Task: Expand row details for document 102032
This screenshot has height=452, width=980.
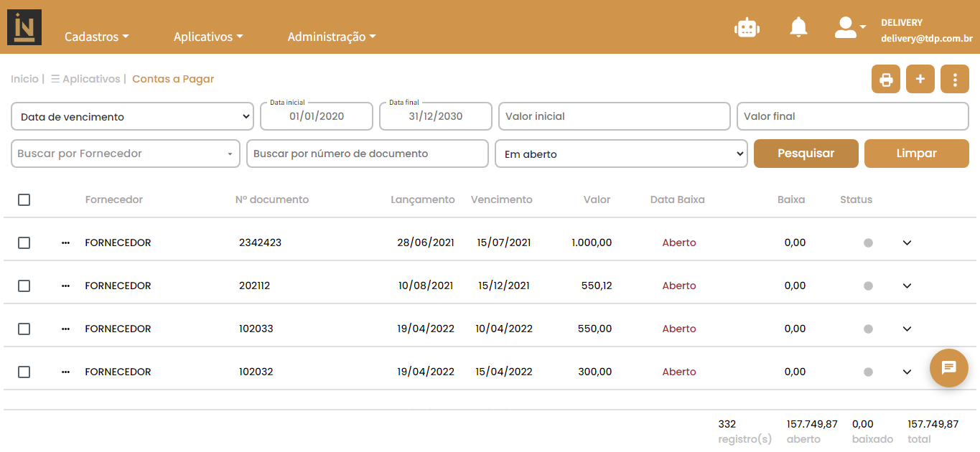Action: pyautogui.click(x=907, y=372)
